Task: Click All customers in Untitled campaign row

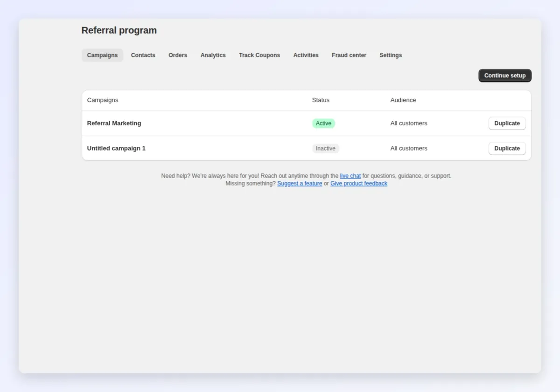Action: [409, 148]
